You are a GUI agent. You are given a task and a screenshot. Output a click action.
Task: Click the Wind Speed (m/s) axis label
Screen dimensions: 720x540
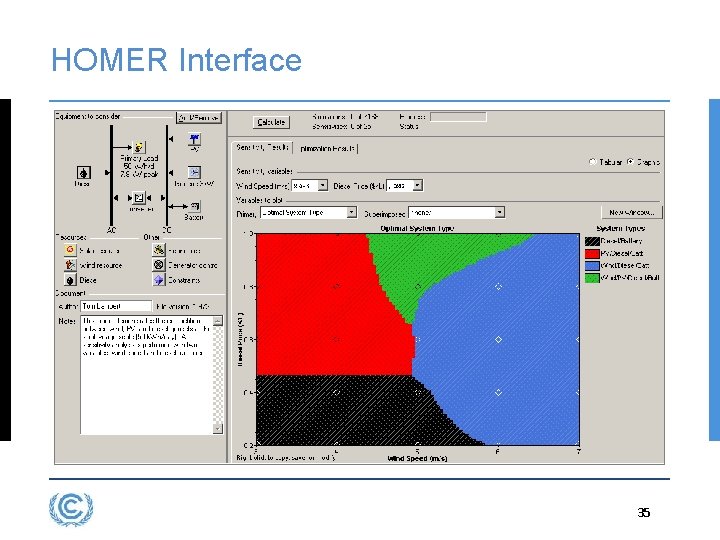click(x=417, y=458)
